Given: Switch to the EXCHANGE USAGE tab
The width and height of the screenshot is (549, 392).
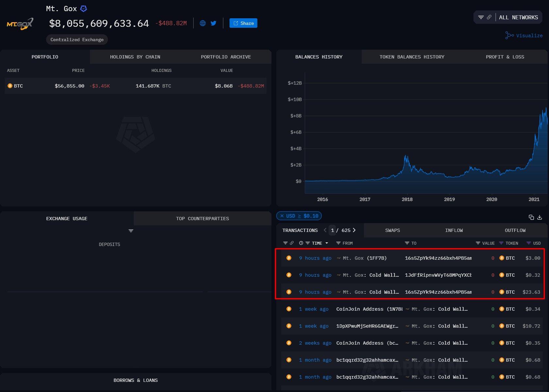Looking at the screenshot, I should click(67, 219).
